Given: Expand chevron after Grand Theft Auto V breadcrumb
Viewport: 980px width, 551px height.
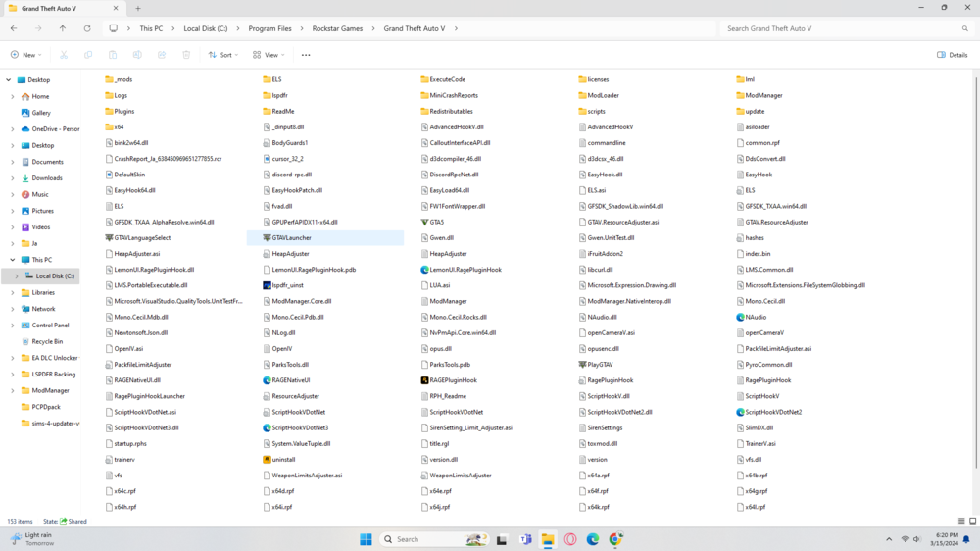Looking at the screenshot, I should (x=456, y=28).
